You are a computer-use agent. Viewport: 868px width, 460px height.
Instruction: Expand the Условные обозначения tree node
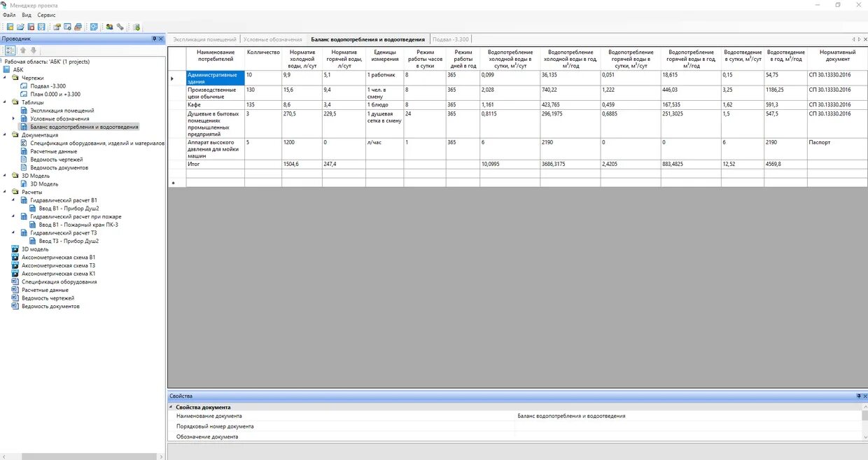tap(14, 118)
